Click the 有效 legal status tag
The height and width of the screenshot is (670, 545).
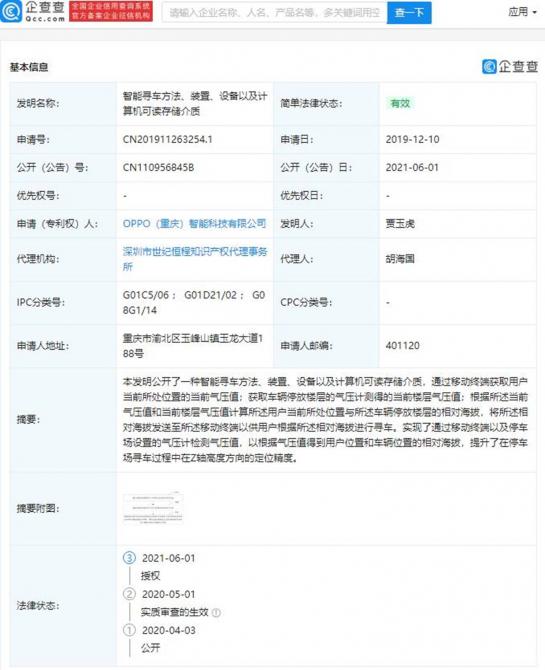click(400, 103)
